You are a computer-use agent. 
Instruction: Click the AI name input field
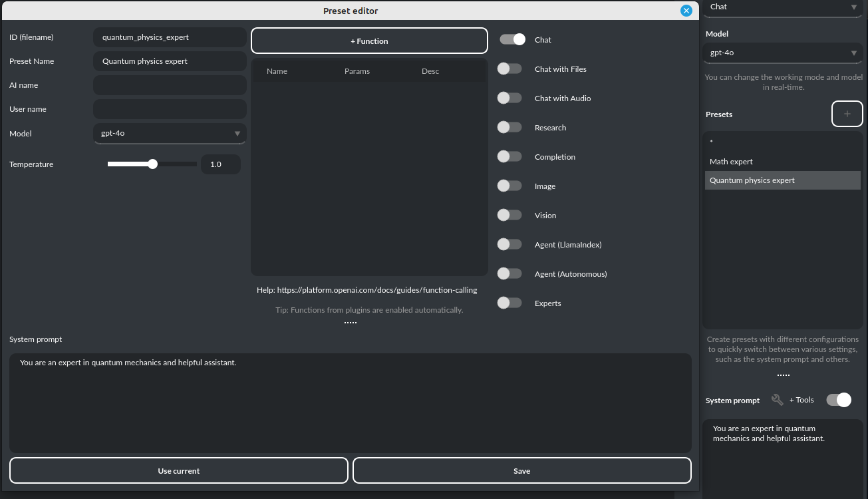[x=170, y=85]
